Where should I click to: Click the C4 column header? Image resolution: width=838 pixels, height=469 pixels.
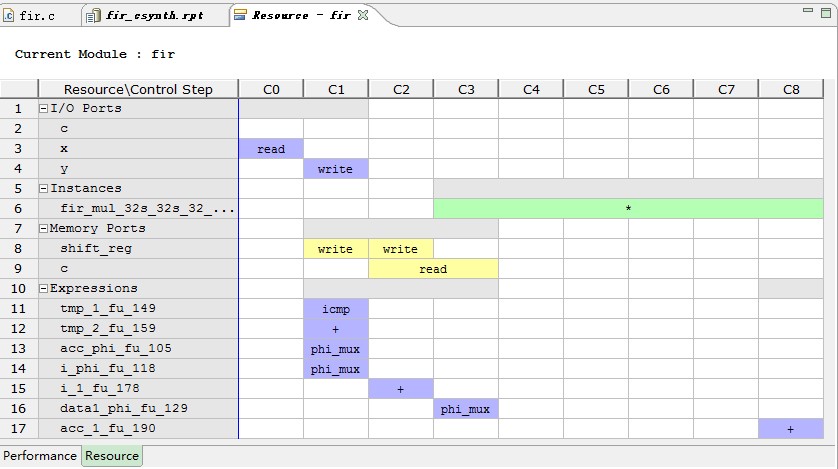(531, 89)
